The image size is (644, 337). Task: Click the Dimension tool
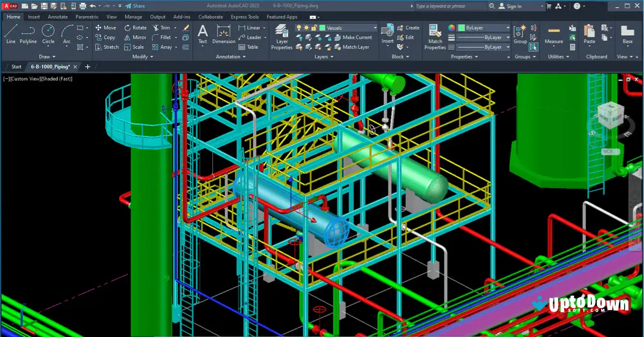point(223,36)
